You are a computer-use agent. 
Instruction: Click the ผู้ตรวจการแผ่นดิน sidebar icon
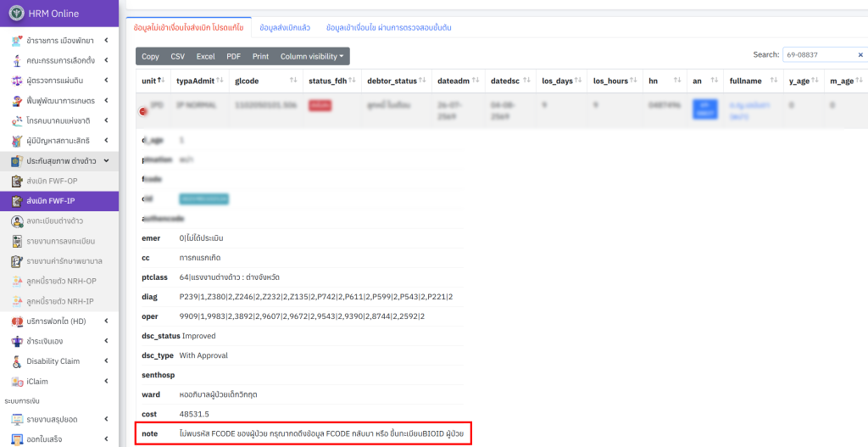coord(17,81)
